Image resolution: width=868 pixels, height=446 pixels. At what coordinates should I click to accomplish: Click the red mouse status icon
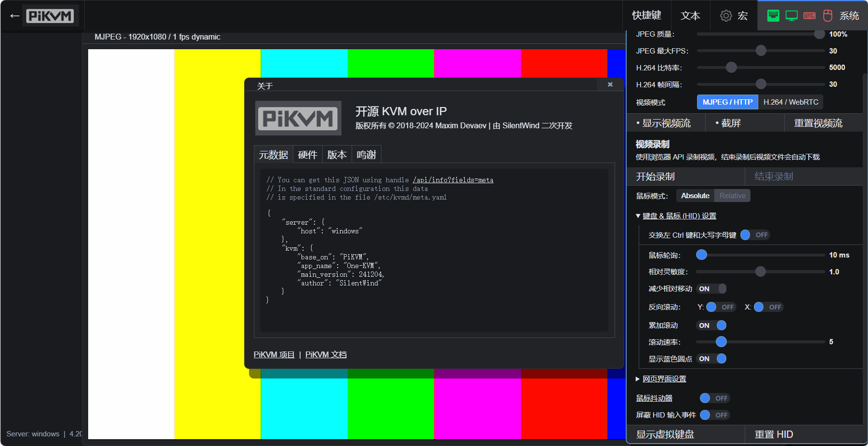pos(828,16)
